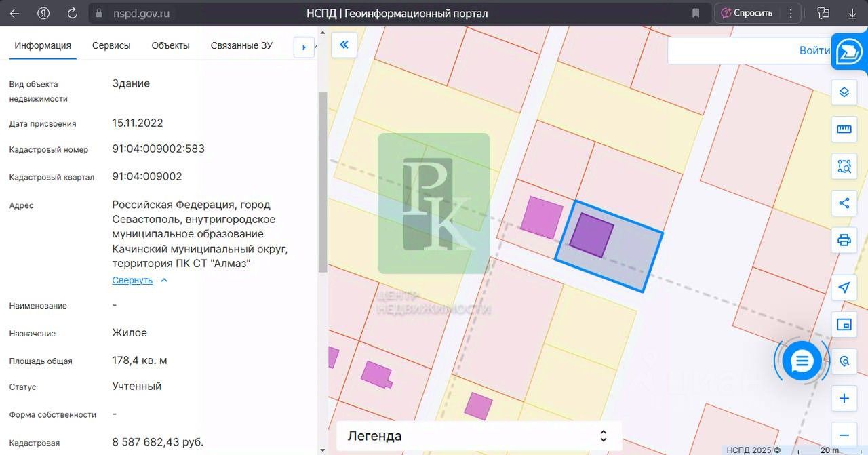Click the purple building left of selected parcel
Image resolution: width=868 pixels, height=455 pixels.
click(542, 217)
